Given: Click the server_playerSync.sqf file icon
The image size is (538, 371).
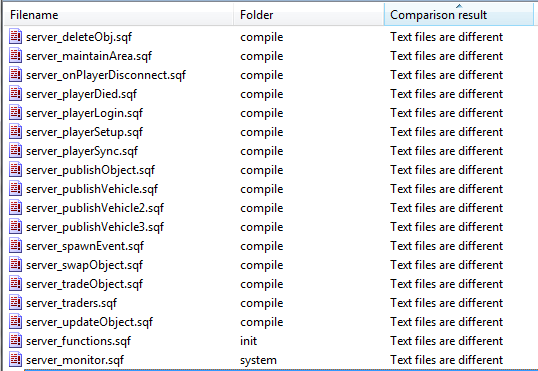Looking at the screenshot, I should [15, 151].
